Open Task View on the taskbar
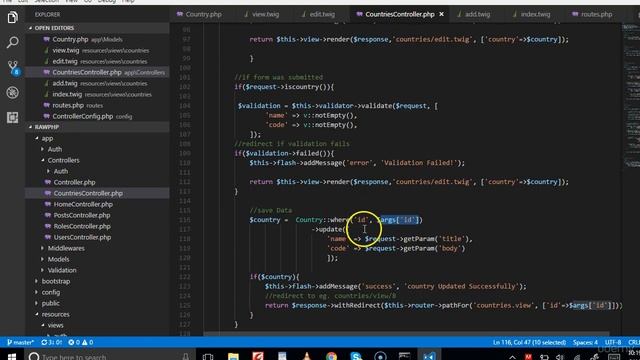This screenshot has height=360, width=640. pyautogui.click(x=208, y=356)
